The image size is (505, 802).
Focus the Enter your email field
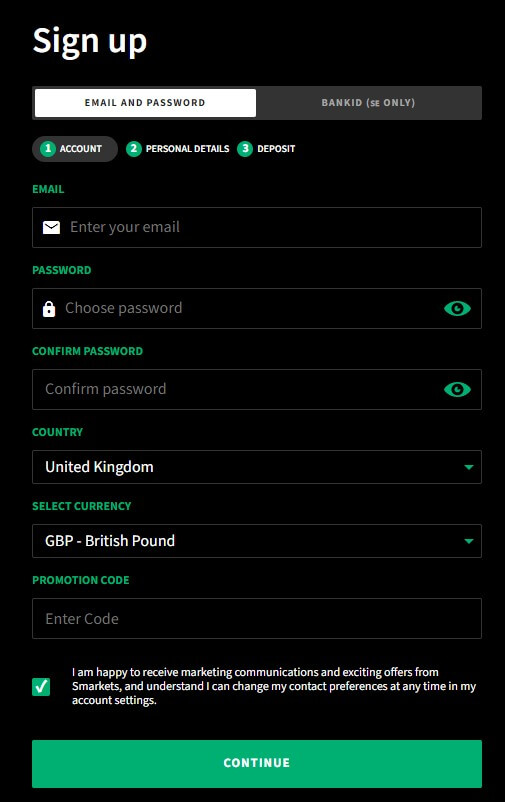(x=257, y=228)
